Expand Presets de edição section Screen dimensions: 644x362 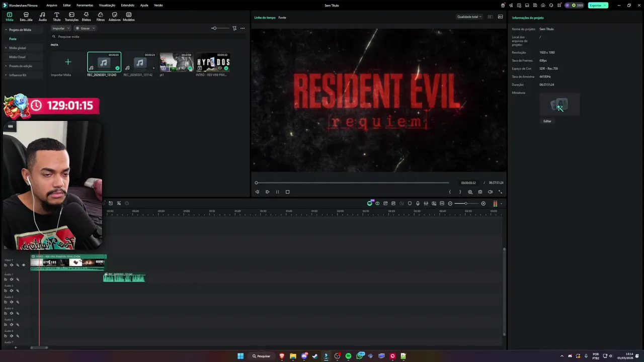point(6,66)
